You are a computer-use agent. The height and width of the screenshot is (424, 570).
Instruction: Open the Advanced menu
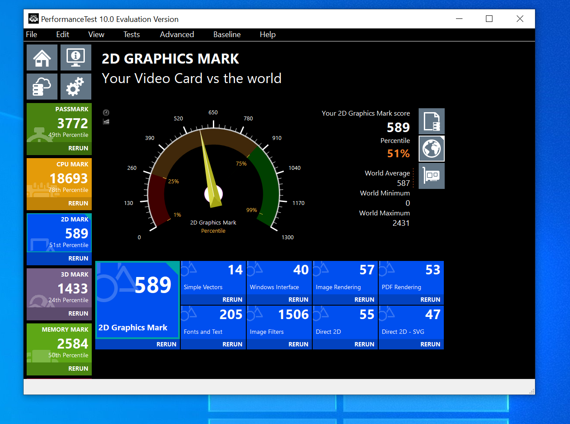click(x=177, y=35)
